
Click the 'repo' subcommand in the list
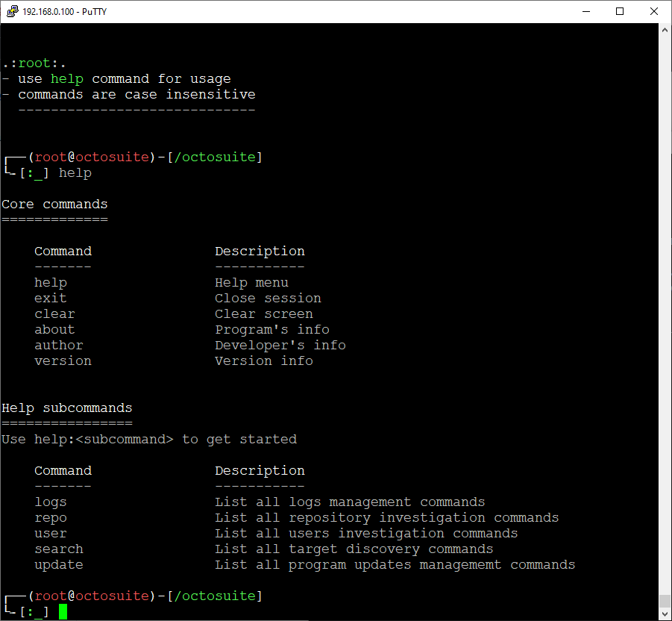51,518
